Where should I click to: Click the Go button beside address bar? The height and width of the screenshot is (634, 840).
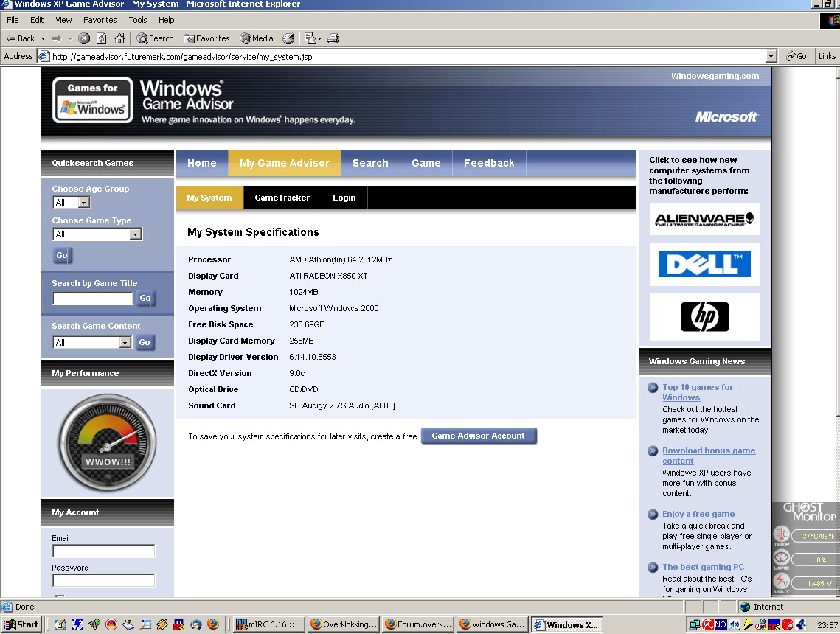pyautogui.click(x=796, y=56)
